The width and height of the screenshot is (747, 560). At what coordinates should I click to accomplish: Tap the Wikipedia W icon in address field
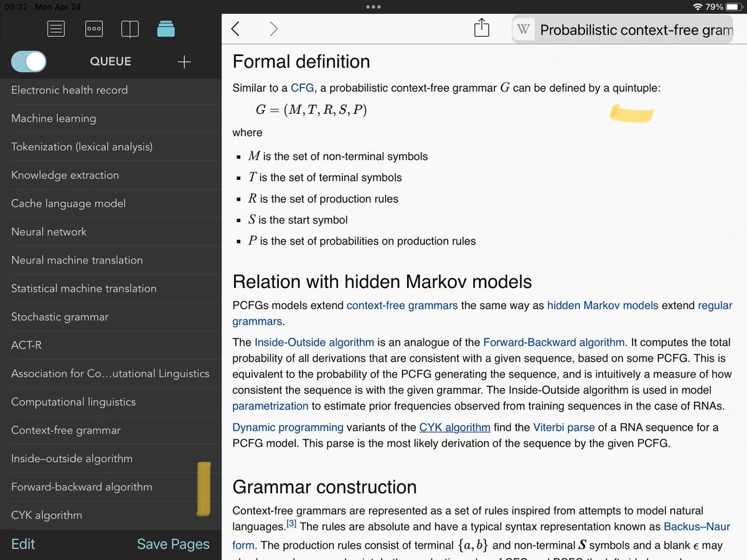[x=524, y=30]
